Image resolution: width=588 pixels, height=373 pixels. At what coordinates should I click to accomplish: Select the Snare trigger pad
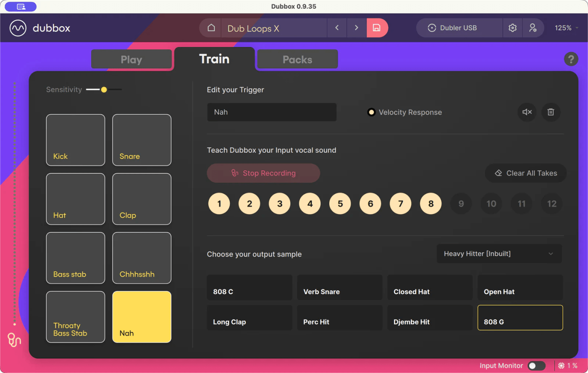[x=142, y=140]
